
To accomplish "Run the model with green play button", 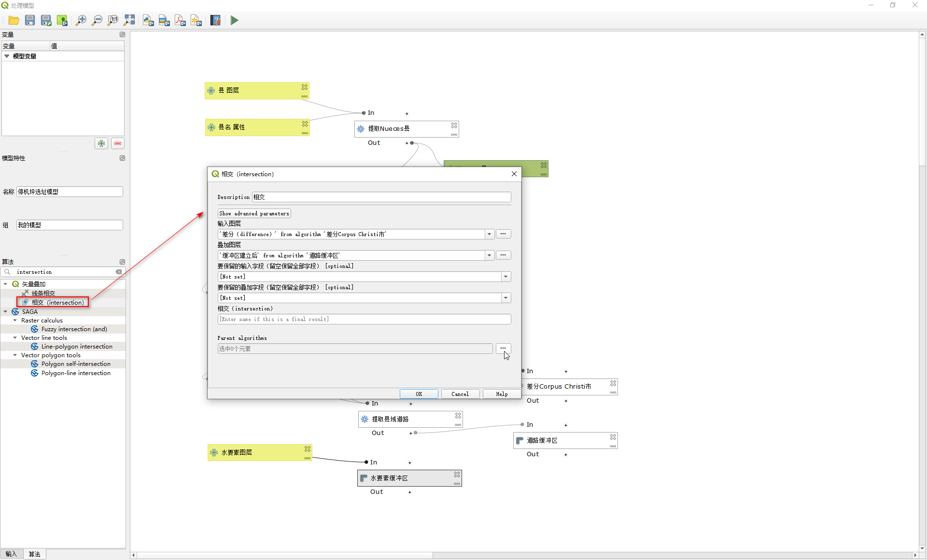I will 234,20.
